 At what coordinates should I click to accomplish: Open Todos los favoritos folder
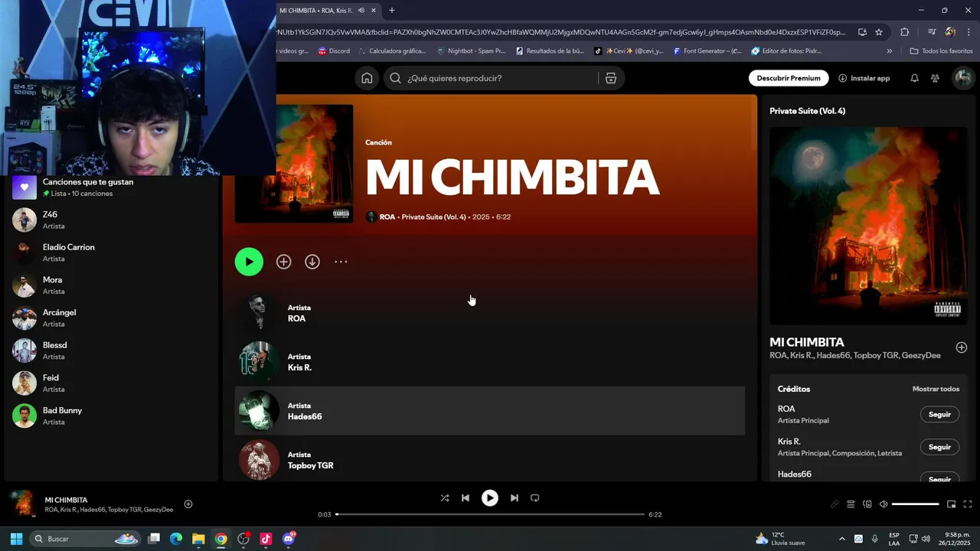942,51
